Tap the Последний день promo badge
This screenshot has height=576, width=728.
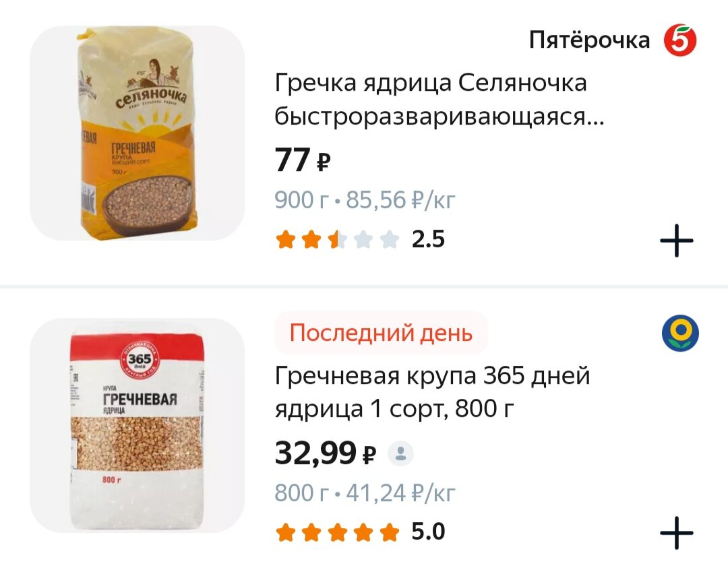tap(381, 333)
